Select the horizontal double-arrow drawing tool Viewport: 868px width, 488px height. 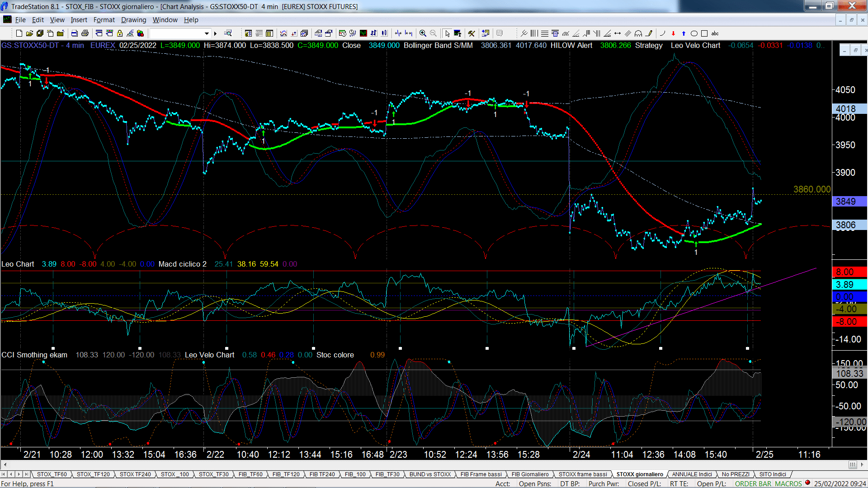tap(618, 33)
